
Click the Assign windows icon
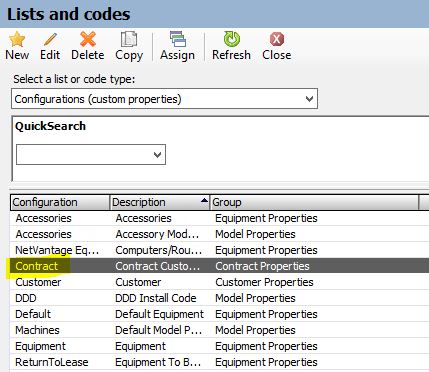pos(177,39)
